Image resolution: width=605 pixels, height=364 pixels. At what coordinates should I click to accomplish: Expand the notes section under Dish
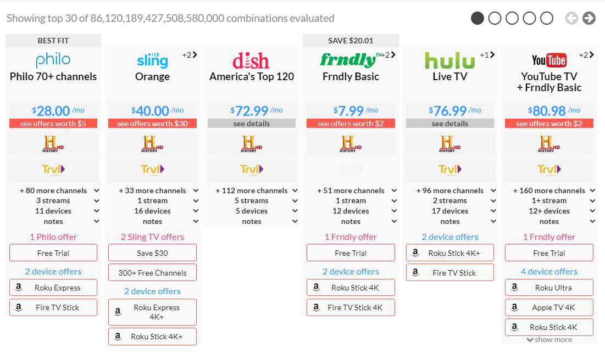pyautogui.click(x=251, y=221)
